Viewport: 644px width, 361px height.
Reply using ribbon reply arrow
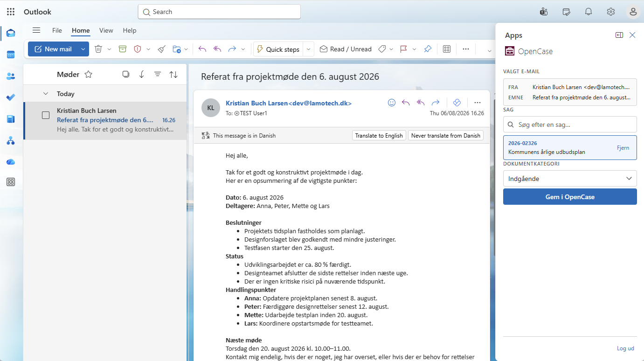point(202,49)
